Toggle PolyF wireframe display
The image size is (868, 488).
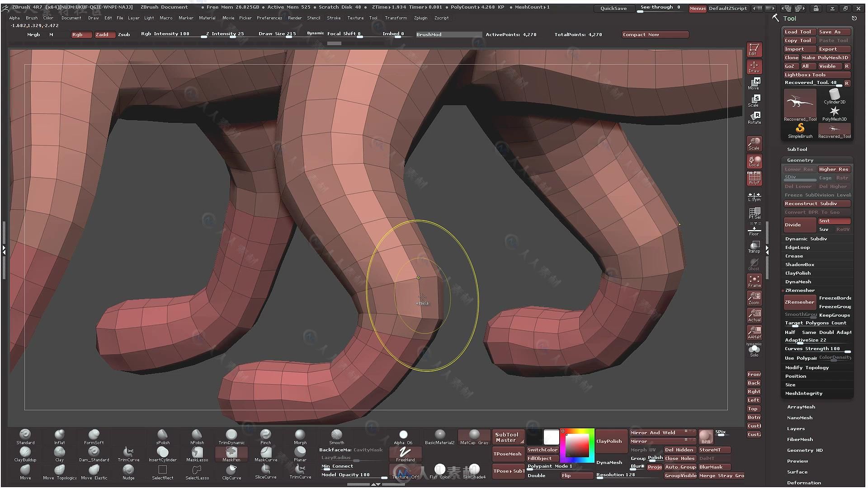754,178
